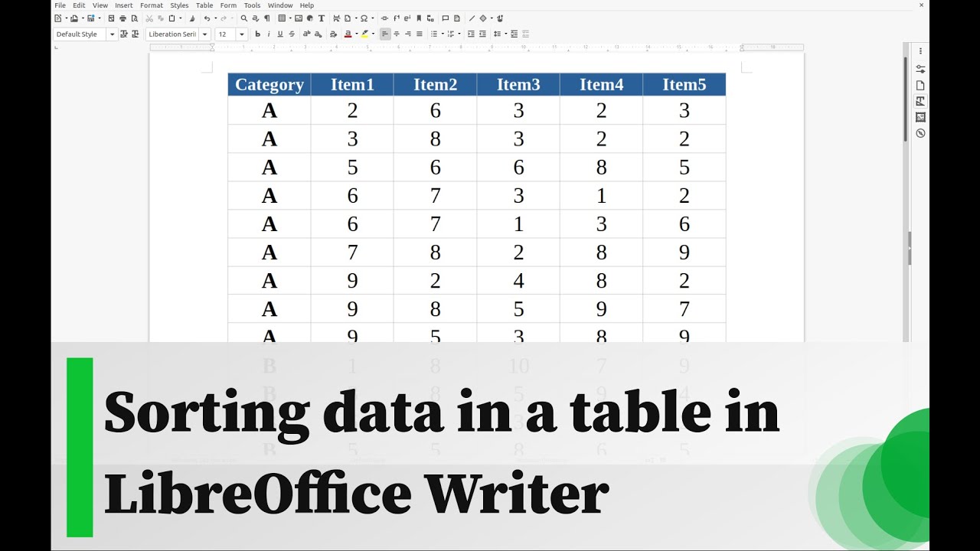Open the ordered list dropdown arrow
The image size is (980, 551).
click(x=459, y=34)
